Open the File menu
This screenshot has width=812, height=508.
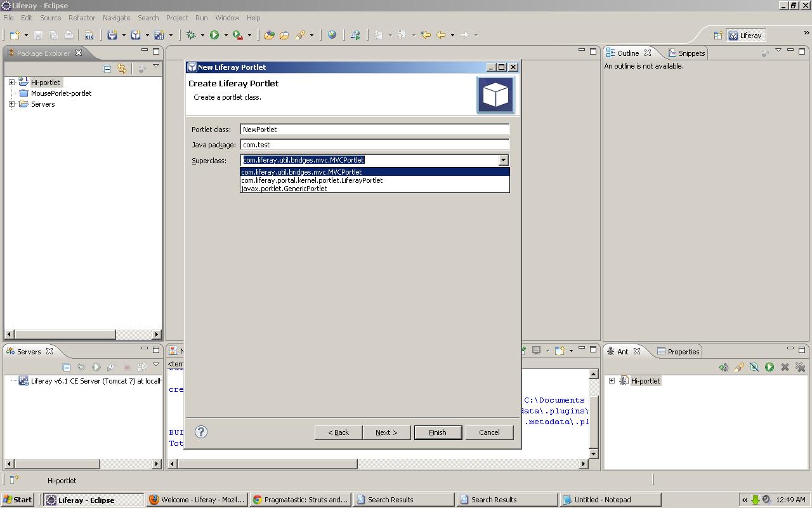click(8, 18)
